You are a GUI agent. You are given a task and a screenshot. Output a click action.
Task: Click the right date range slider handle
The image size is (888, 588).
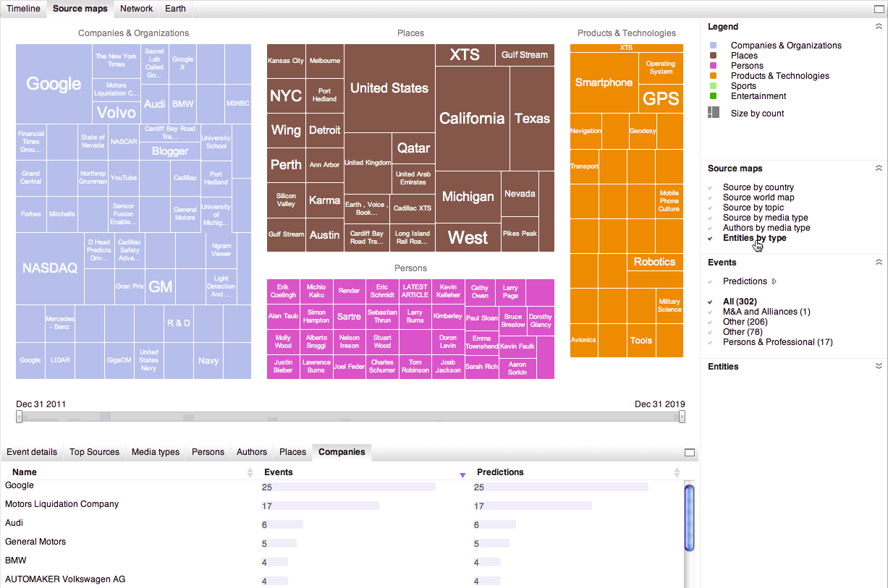(x=682, y=417)
